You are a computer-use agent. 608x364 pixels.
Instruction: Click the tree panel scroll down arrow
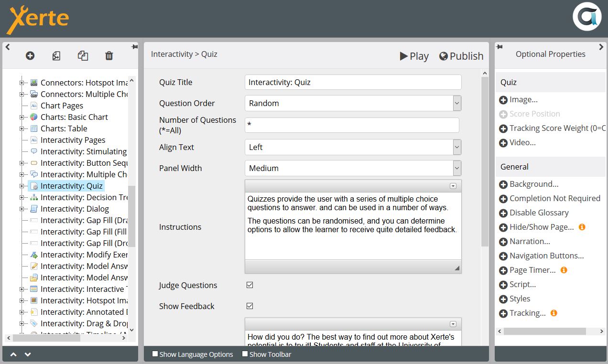132,330
